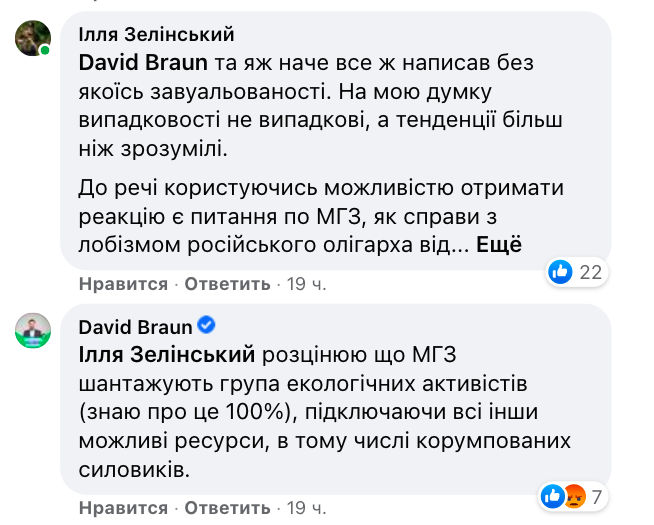
Task: Click the like reaction icon beside 22
Action: click(x=561, y=271)
